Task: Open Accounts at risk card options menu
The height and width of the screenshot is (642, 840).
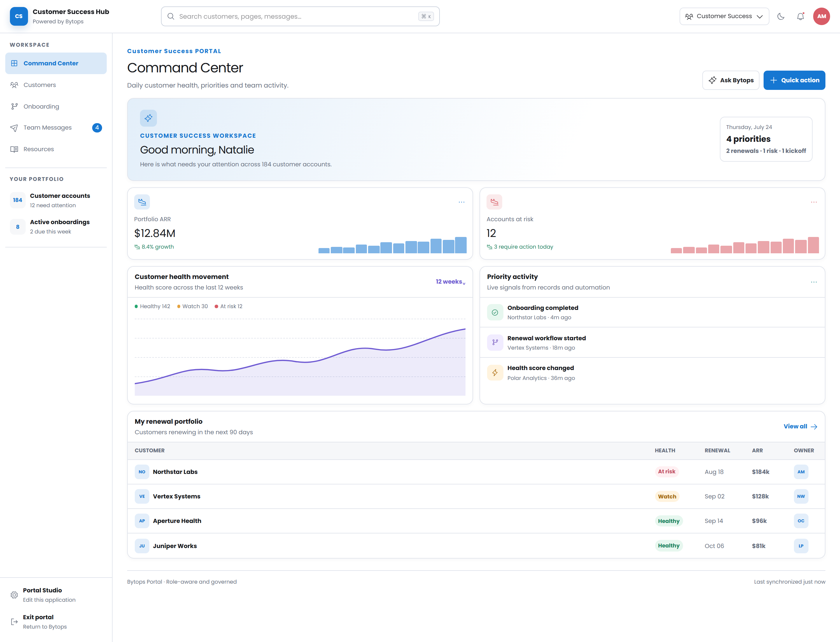Action: [814, 202]
